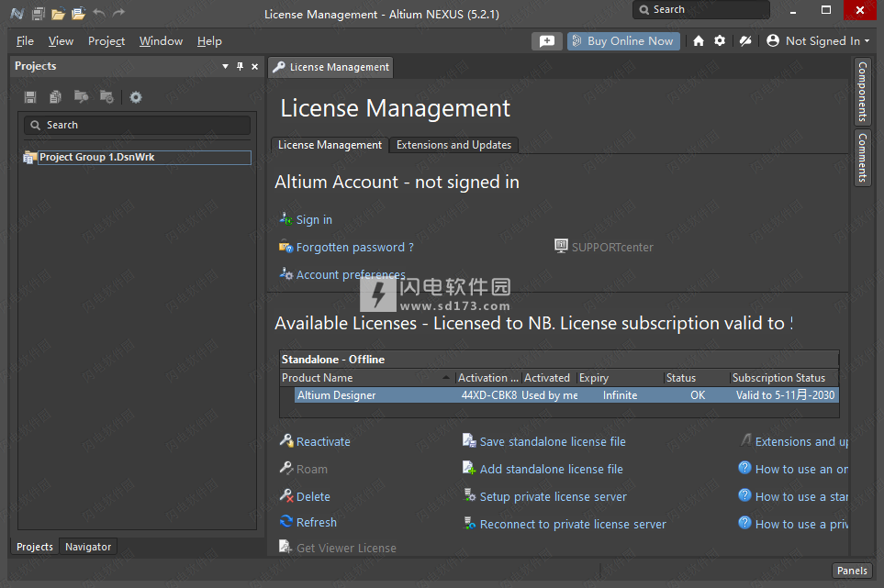Viewport: 884px width, 588px height.
Task: Click Setup private license server
Action: coord(553,497)
